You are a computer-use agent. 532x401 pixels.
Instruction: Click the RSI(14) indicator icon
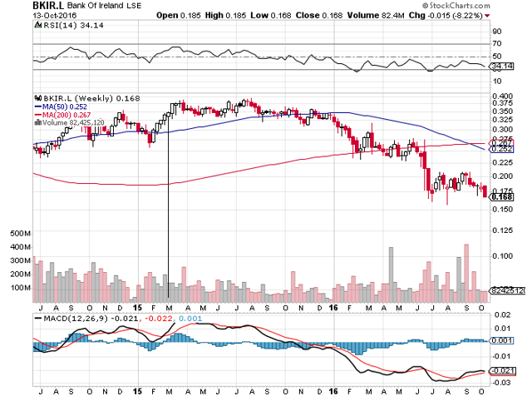tap(37, 25)
